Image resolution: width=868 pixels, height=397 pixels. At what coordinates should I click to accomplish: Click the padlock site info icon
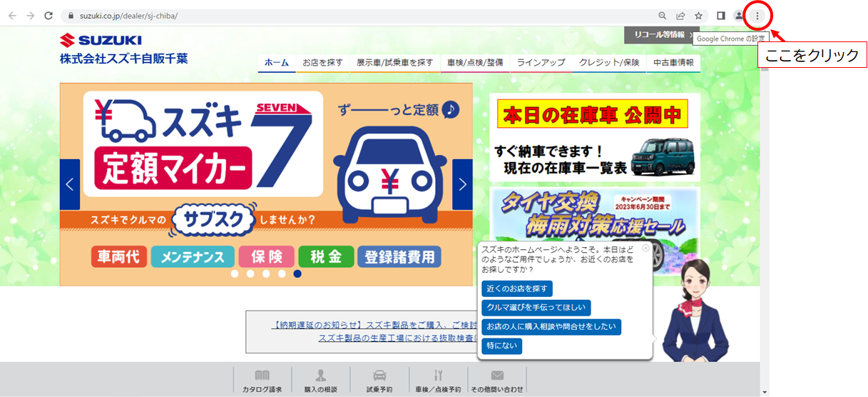[70, 15]
